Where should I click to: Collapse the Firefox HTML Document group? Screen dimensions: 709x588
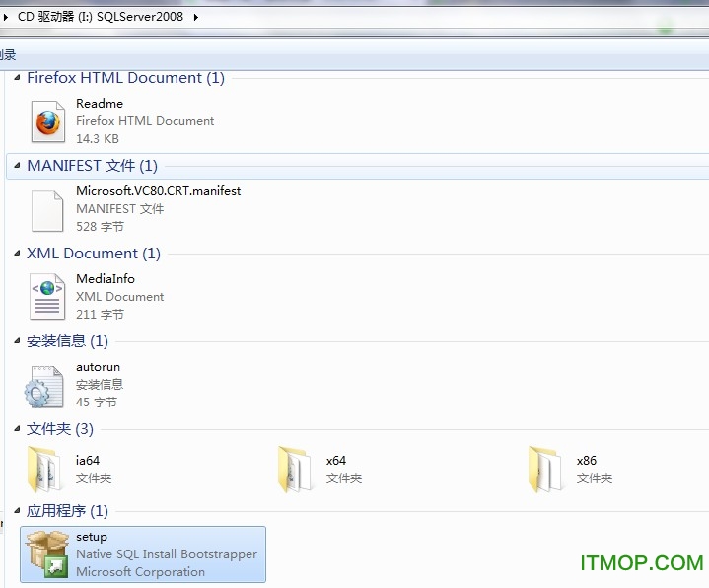coord(17,78)
